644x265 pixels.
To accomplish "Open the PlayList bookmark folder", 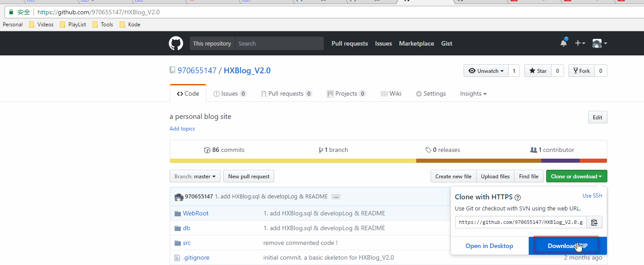I will pyautogui.click(x=73, y=25).
